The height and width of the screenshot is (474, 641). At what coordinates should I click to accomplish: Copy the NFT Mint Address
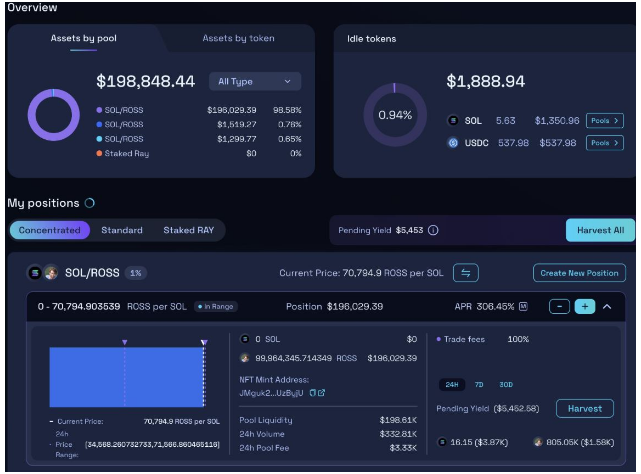(311, 393)
